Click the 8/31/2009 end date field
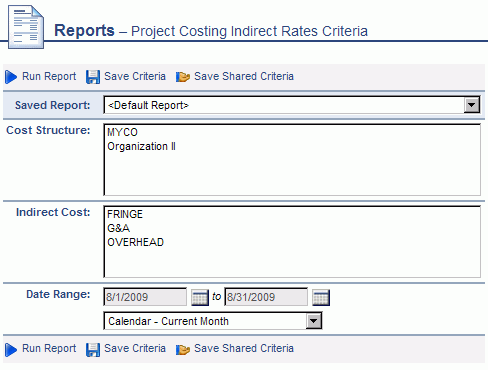 (266, 297)
